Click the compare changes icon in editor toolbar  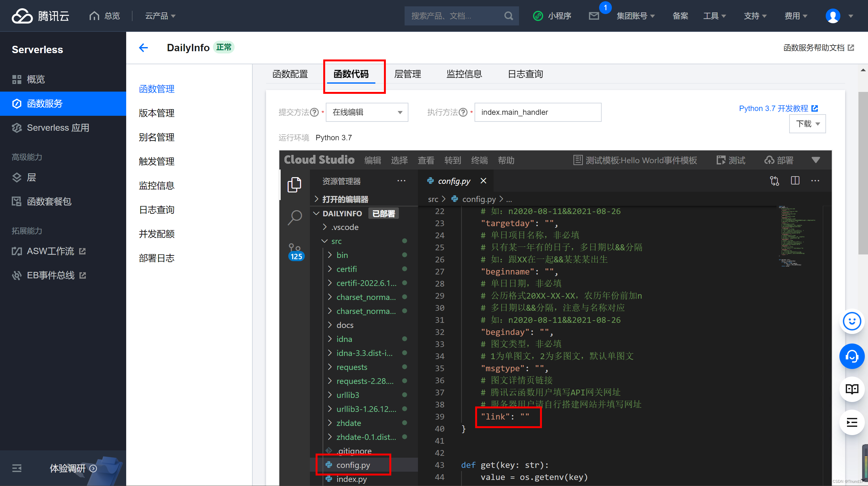(774, 181)
